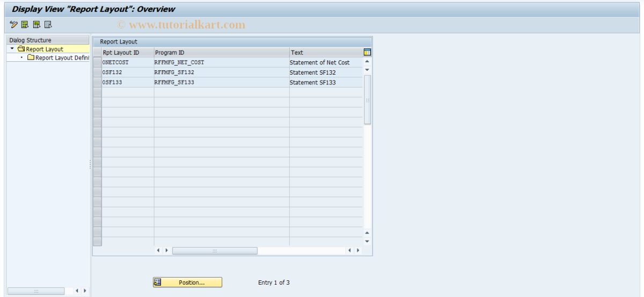Click the 0NETCOST layout ID cell
The image size is (644, 297).
[128, 63]
